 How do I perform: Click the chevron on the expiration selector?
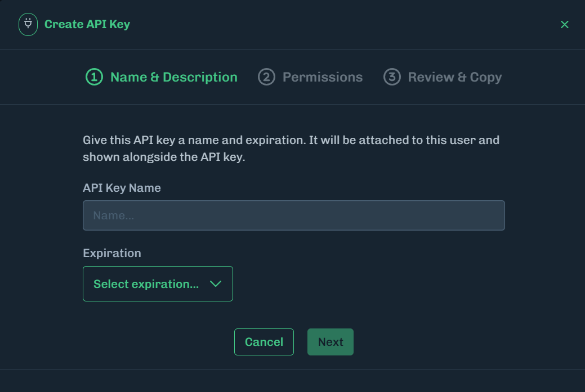coord(215,284)
